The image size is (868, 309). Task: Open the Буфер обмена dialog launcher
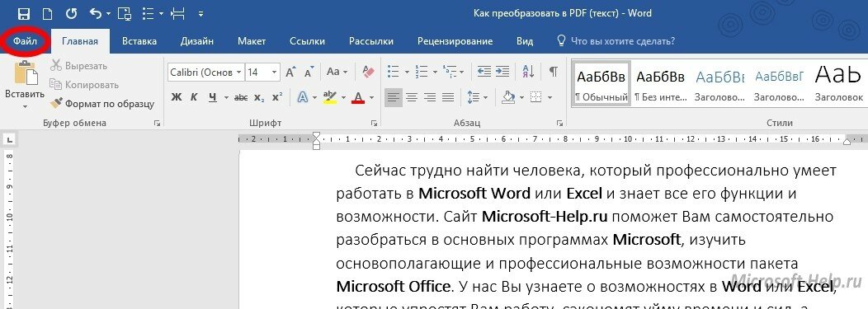158,124
